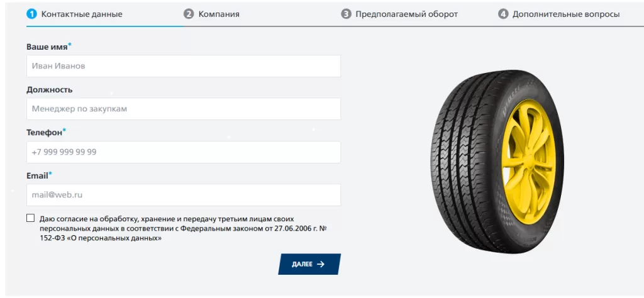Open the Контактные данные tab
Viewport: 644px width, 298px height.
click(x=82, y=14)
